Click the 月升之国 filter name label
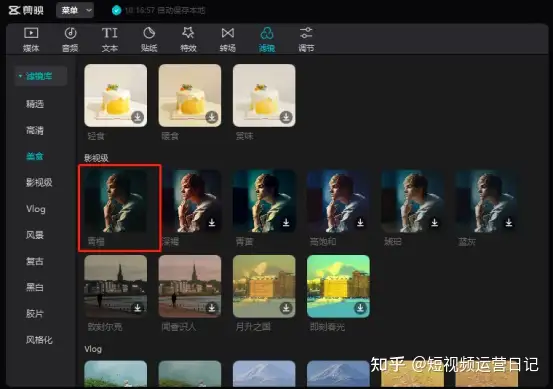The width and height of the screenshot is (554, 389). pos(253,327)
